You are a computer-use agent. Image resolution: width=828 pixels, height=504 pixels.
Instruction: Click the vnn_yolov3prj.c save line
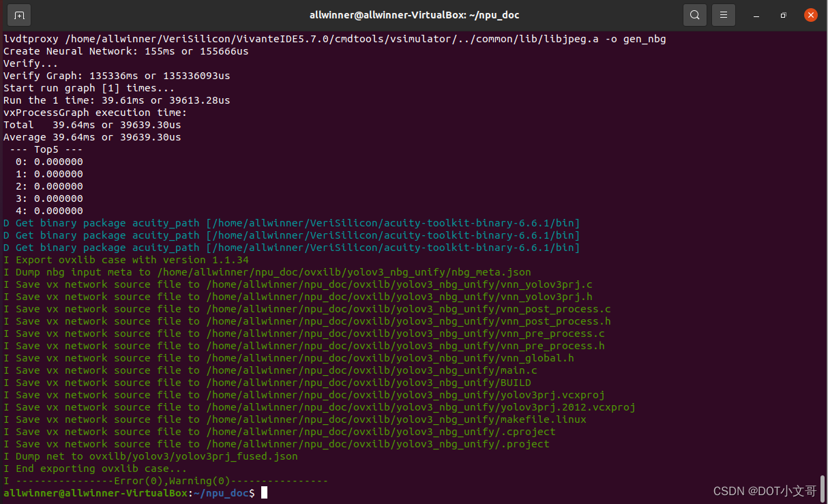coord(298,284)
